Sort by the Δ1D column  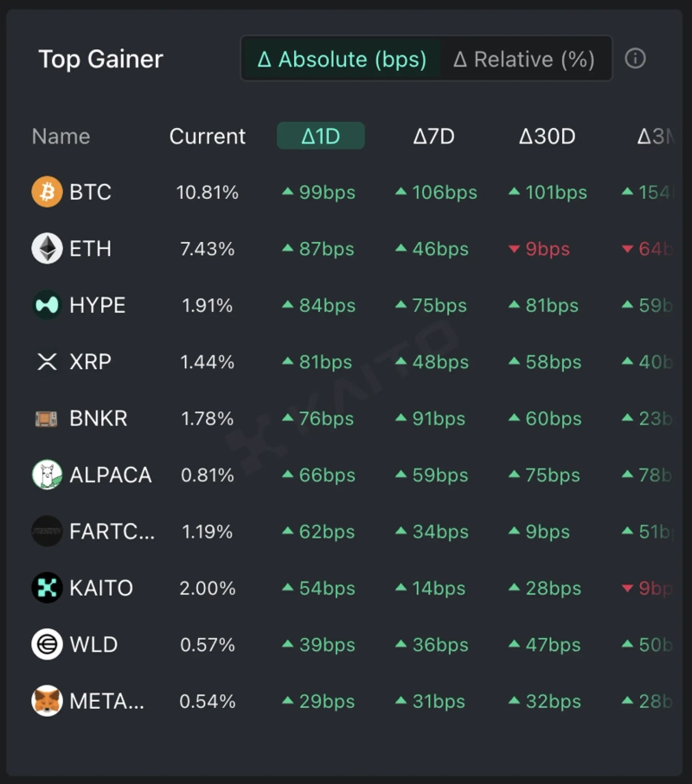click(320, 137)
